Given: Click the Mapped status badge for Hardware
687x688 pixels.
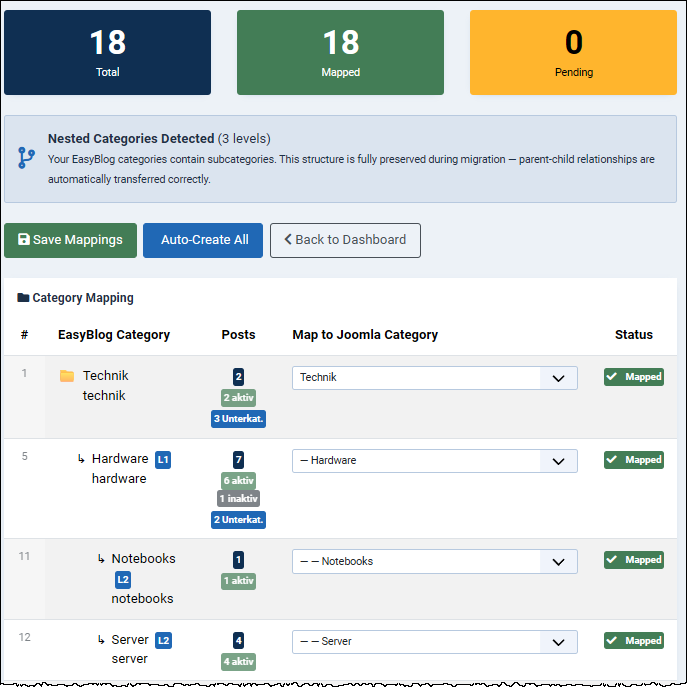Looking at the screenshot, I should click(633, 460).
